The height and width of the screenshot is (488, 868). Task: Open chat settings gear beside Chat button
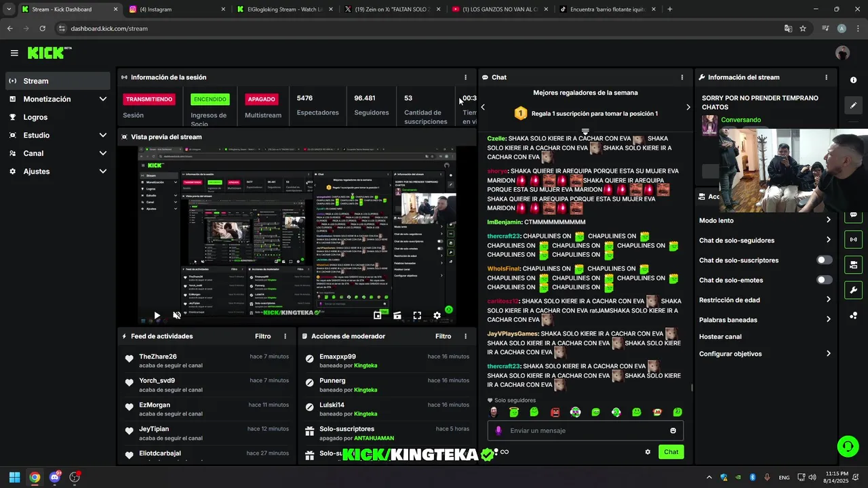(648, 452)
